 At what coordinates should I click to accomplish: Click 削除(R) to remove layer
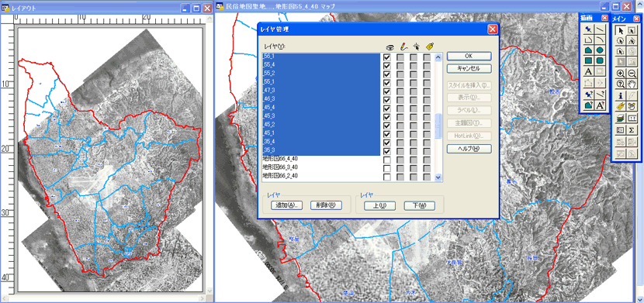point(326,205)
